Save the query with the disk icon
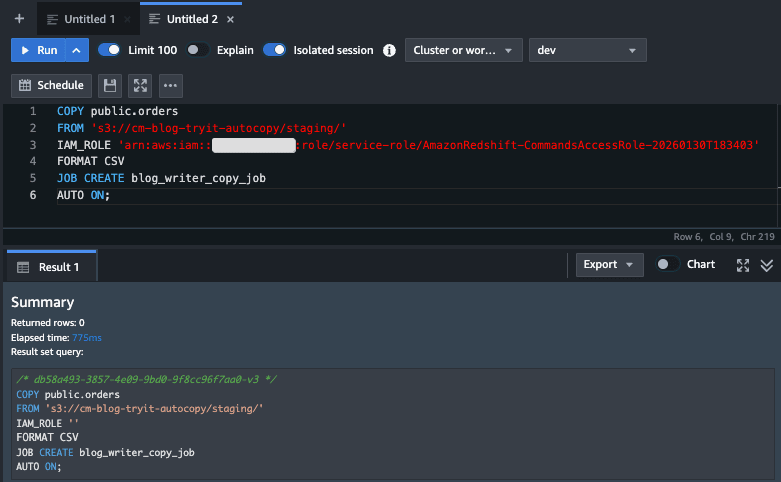This screenshot has width=781, height=482. click(110, 86)
